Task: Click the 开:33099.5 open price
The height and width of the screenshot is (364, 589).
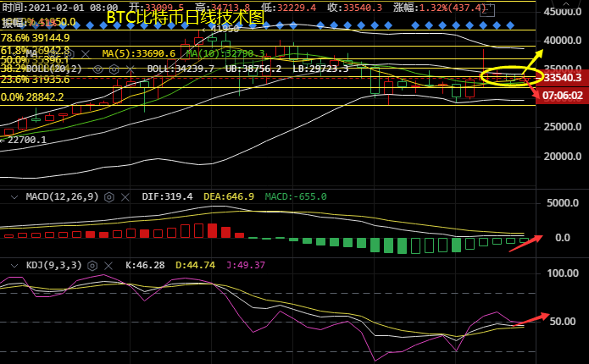Action: tap(156, 8)
